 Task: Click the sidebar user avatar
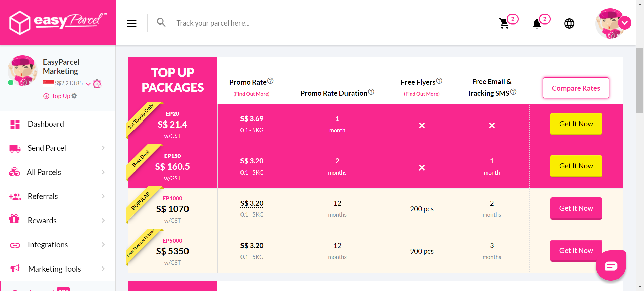point(23,70)
